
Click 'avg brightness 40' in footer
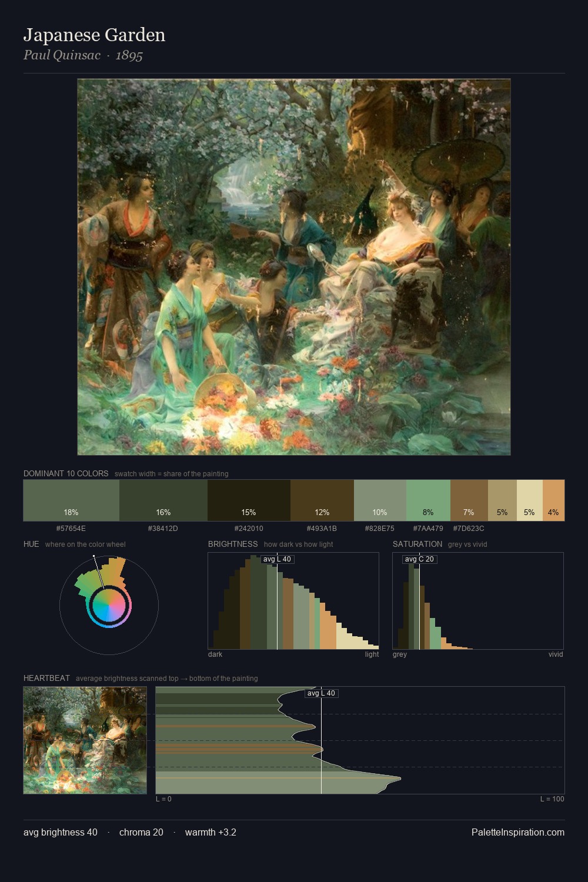tap(61, 832)
